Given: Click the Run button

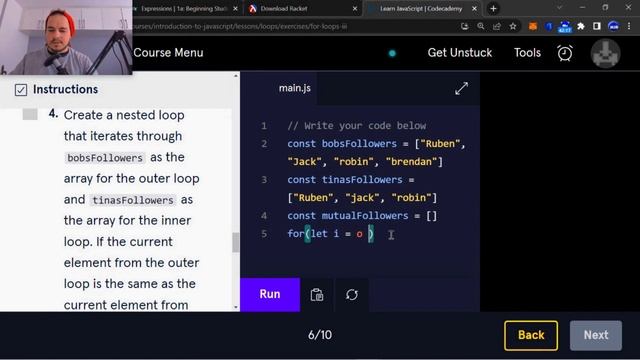Looking at the screenshot, I should [x=270, y=294].
